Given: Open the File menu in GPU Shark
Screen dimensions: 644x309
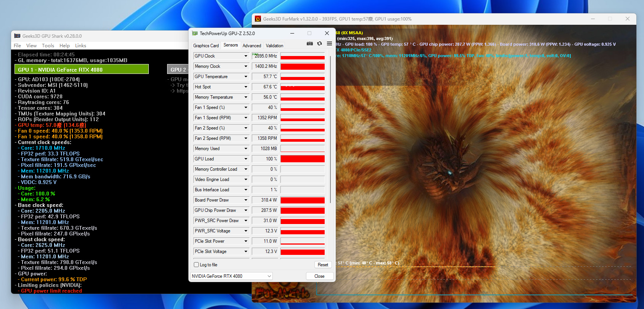Looking at the screenshot, I should point(18,46).
